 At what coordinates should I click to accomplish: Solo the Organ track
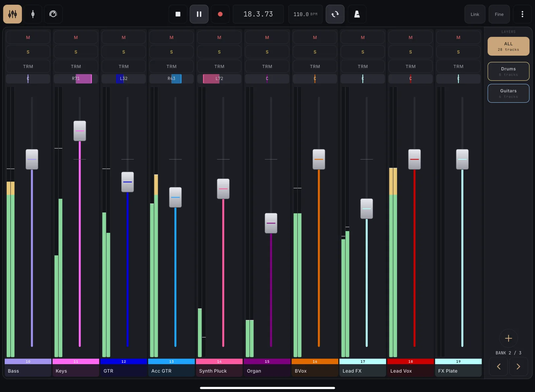[x=267, y=52]
